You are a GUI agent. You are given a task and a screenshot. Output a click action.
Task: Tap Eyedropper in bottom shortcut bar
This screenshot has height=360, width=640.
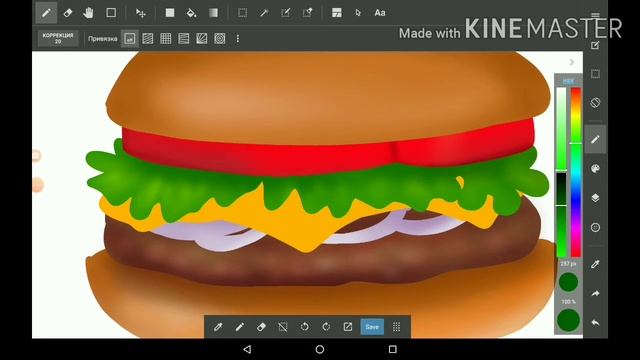coord(218,327)
